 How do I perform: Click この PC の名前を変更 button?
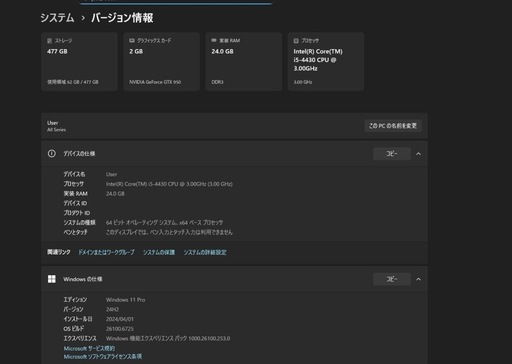[x=393, y=126]
